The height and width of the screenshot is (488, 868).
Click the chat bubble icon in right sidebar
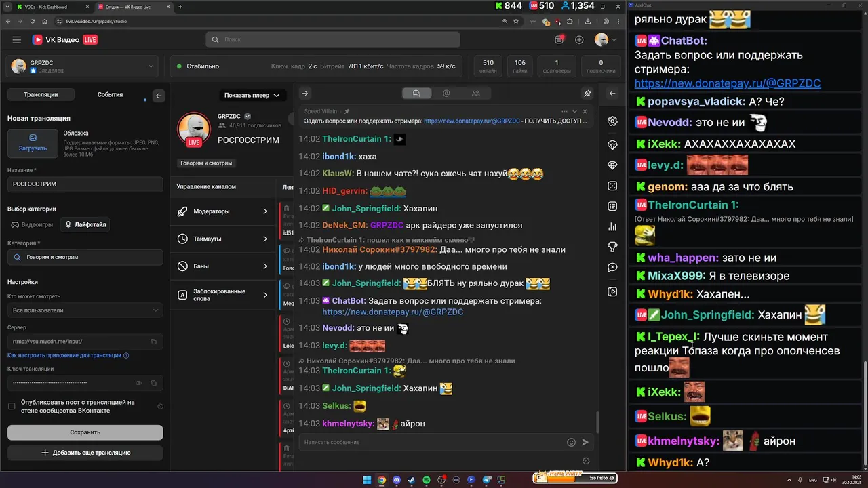[612, 267]
